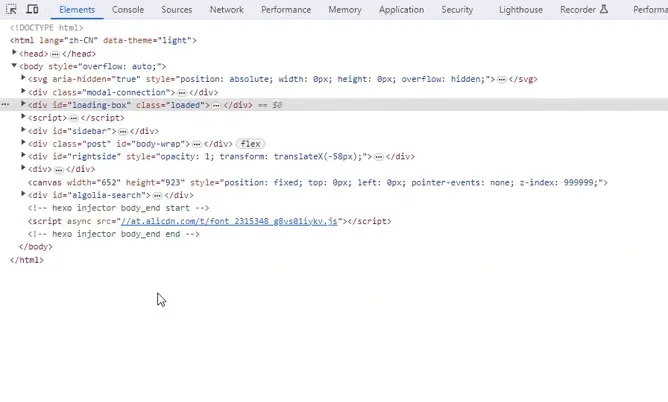
Task: Activate the inspect element picker icon
Action: 12,9
